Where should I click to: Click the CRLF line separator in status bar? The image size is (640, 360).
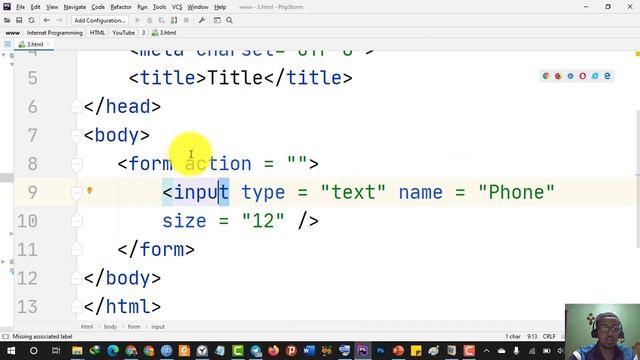point(549,336)
